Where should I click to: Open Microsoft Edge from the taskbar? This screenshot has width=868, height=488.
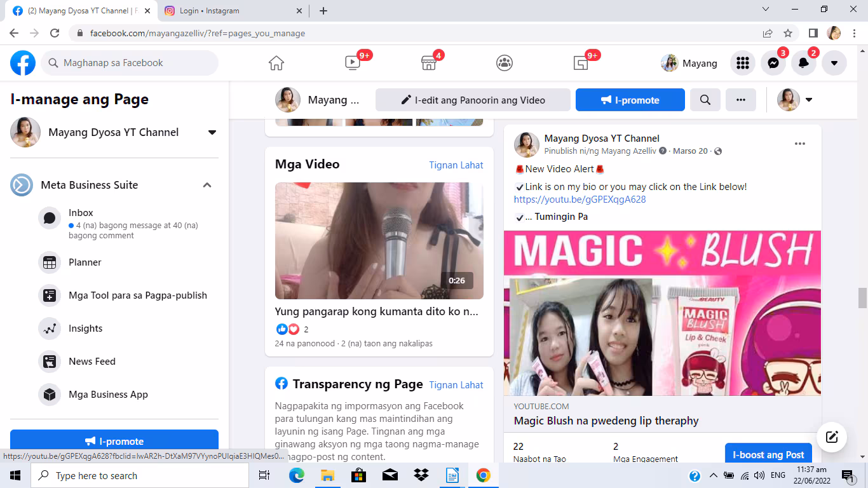tap(297, 475)
